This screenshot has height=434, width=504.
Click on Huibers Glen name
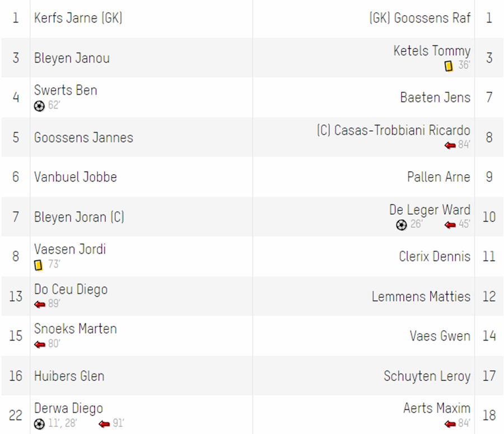point(69,376)
